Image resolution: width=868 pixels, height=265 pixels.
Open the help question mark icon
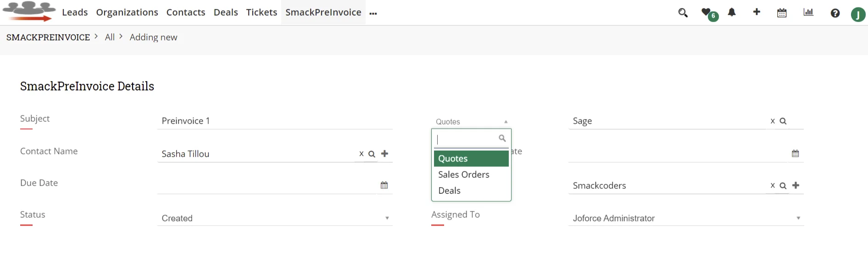click(x=835, y=13)
